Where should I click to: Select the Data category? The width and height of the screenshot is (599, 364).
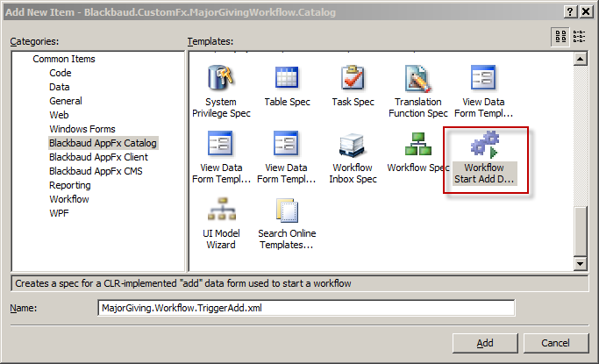coord(60,87)
